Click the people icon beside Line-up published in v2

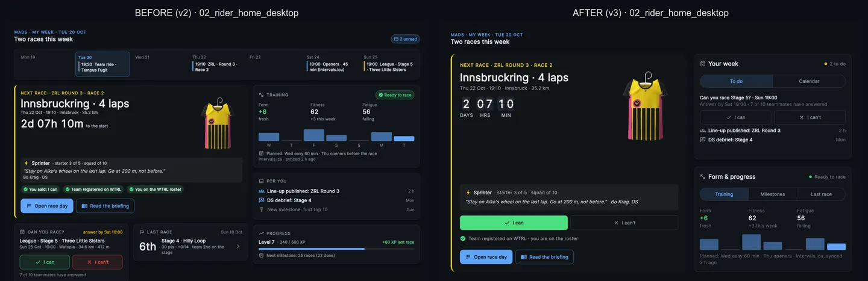(262, 191)
